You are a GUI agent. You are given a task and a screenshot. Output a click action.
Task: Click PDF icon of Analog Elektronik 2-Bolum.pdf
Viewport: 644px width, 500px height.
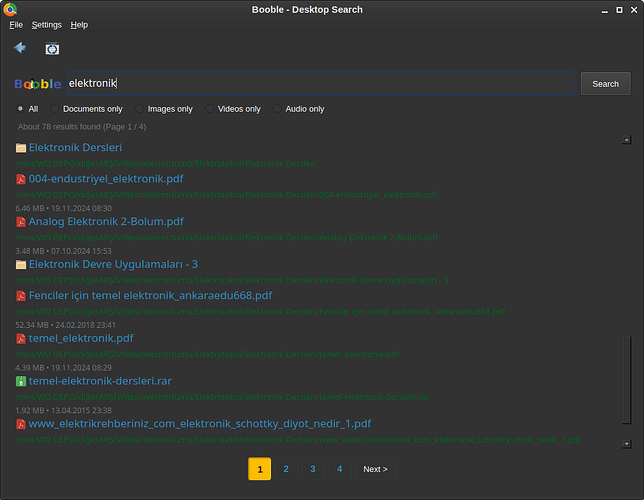pyautogui.click(x=21, y=222)
